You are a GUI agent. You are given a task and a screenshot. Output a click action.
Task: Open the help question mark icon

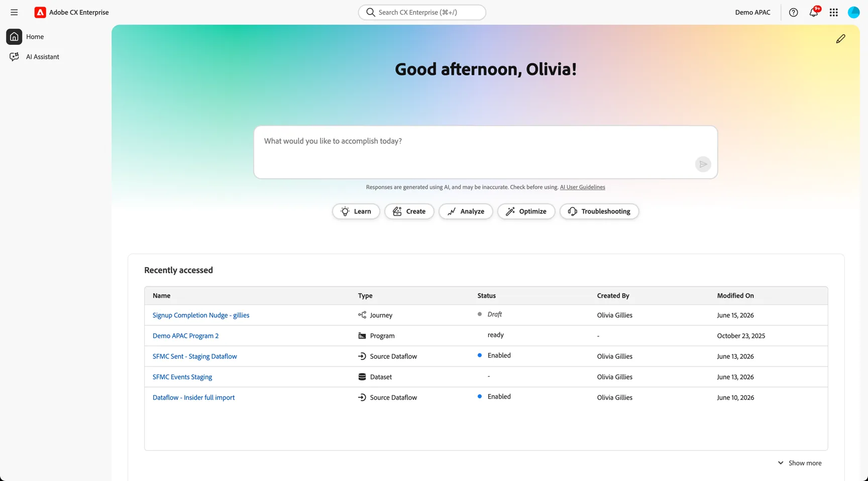tap(793, 12)
